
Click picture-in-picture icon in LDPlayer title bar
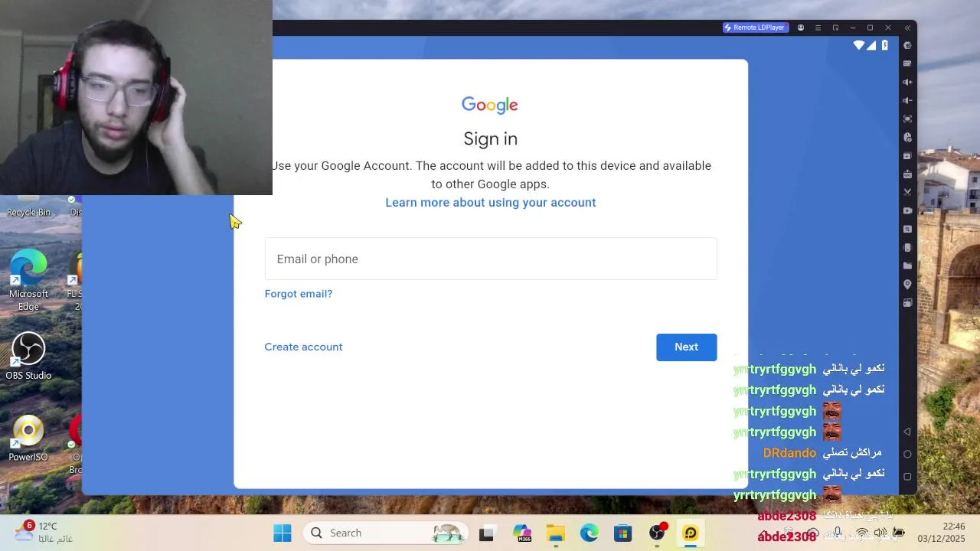click(x=835, y=28)
